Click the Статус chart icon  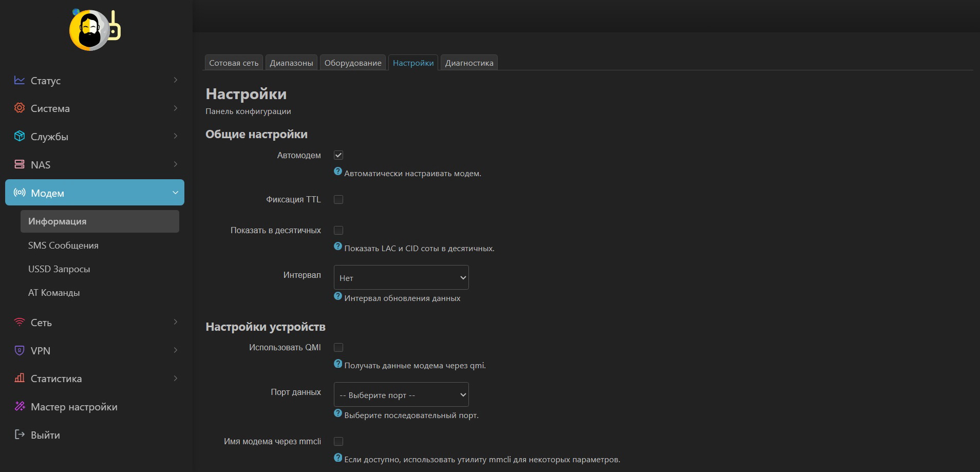point(20,80)
